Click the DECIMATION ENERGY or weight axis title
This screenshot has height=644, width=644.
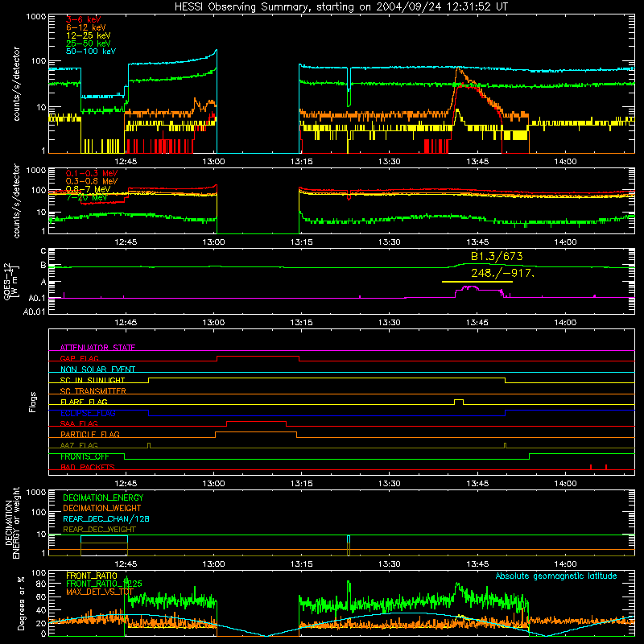12,522
